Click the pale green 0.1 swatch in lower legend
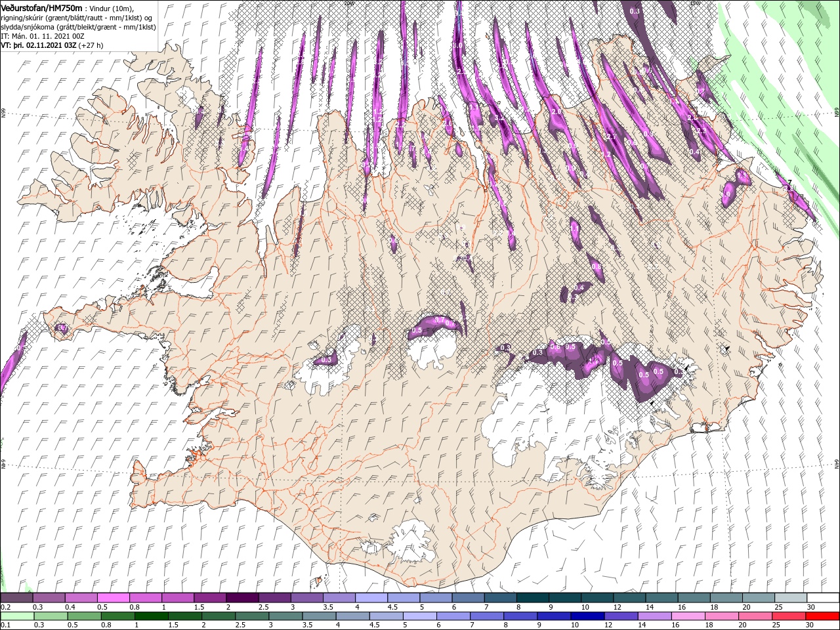This screenshot has width=840, height=630. tap(18, 616)
